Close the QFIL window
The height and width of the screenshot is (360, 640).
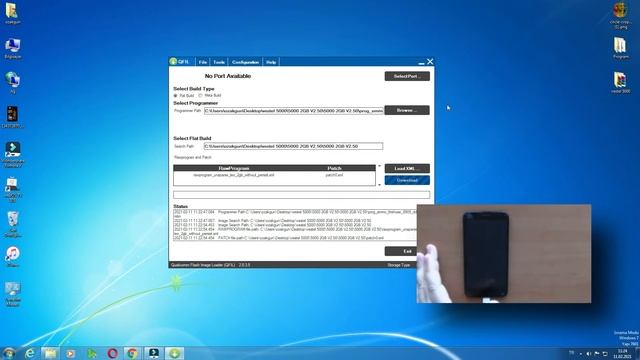tap(430, 62)
